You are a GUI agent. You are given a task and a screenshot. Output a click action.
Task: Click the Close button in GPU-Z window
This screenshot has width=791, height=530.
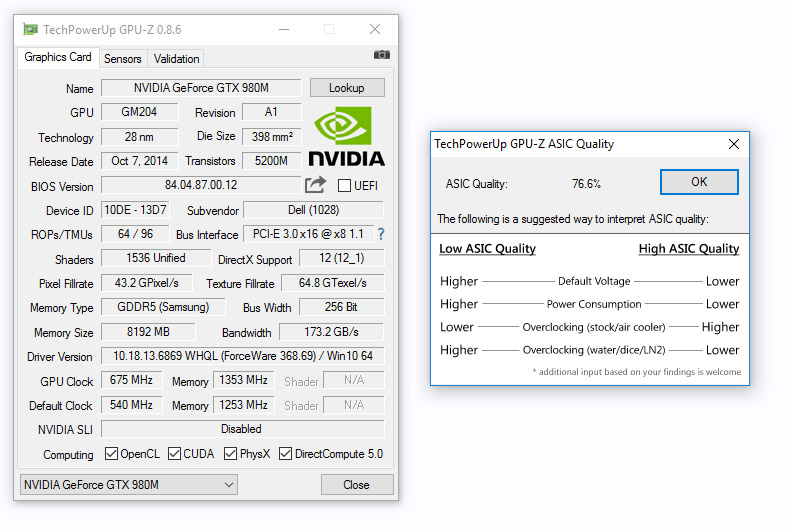tap(357, 485)
